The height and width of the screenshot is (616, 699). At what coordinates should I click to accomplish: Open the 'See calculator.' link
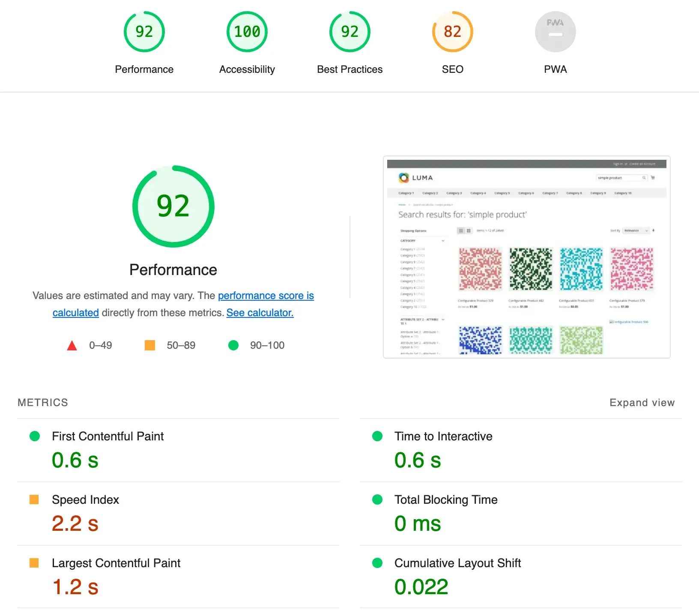tap(260, 313)
